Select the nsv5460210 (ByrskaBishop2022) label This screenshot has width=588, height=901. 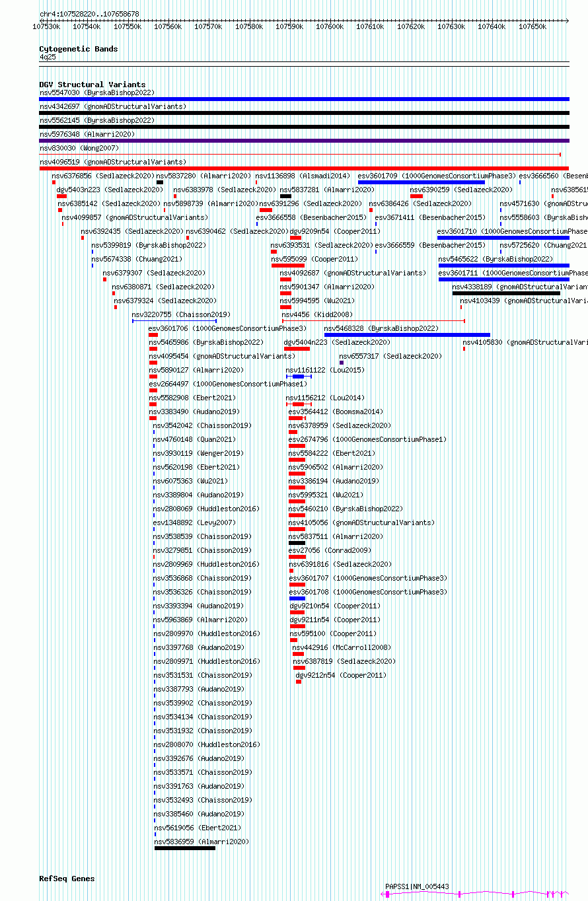pyautogui.click(x=346, y=509)
